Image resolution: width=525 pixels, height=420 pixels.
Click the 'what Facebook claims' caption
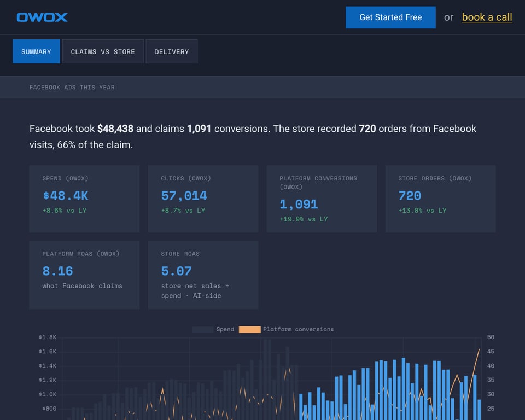(83, 285)
